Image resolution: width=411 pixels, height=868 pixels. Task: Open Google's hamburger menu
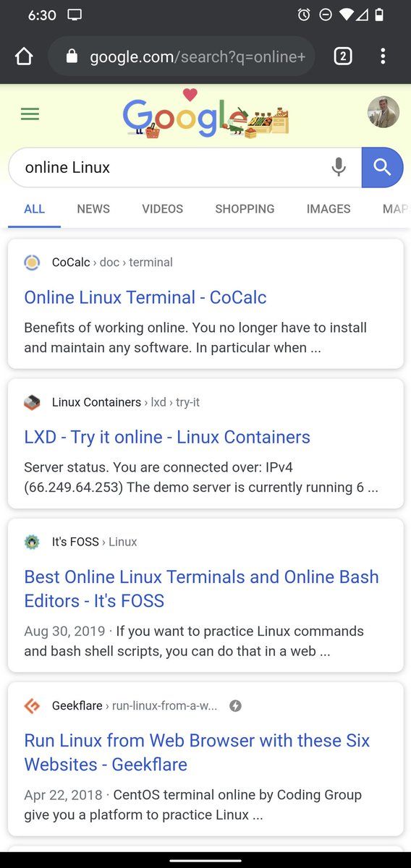point(30,114)
